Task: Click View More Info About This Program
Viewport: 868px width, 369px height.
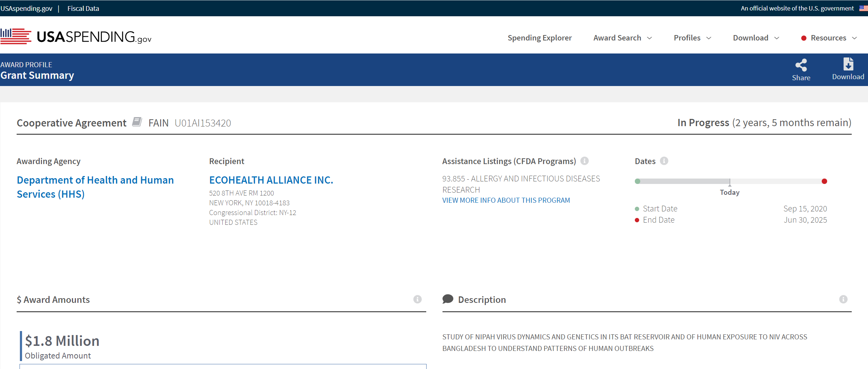Action: [x=506, y=200]
